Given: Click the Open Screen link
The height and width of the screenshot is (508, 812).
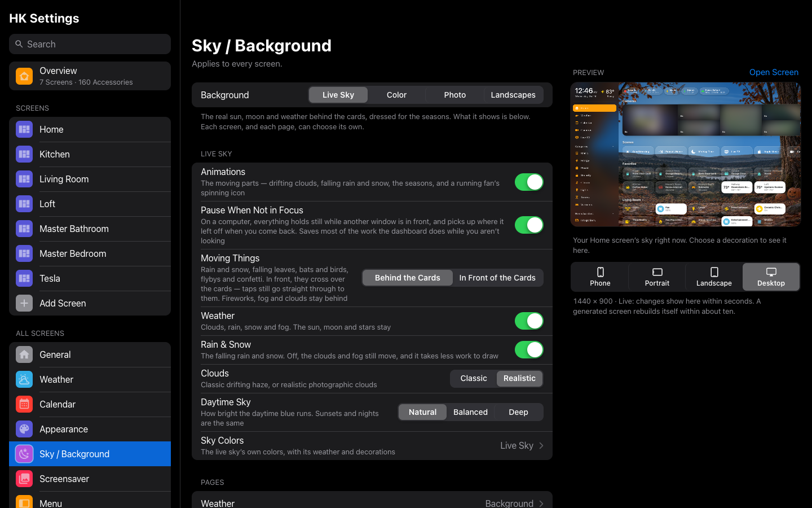Looking at the screenshot, I should [x=774, y=72].
